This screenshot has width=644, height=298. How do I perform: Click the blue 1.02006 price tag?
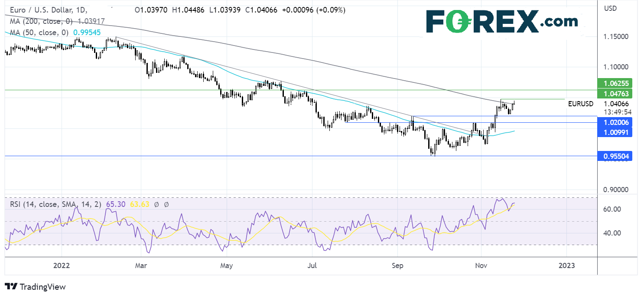pyautogui.click(x=614, y=123)
